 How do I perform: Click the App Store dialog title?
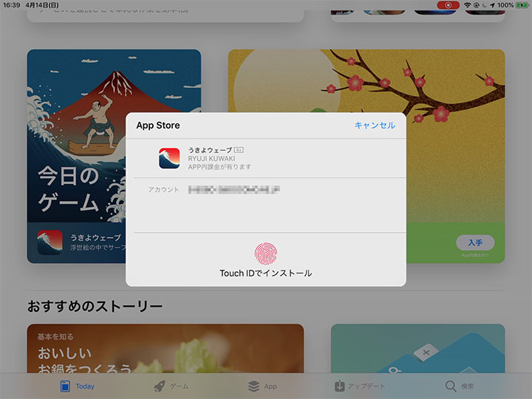[158, 125]
